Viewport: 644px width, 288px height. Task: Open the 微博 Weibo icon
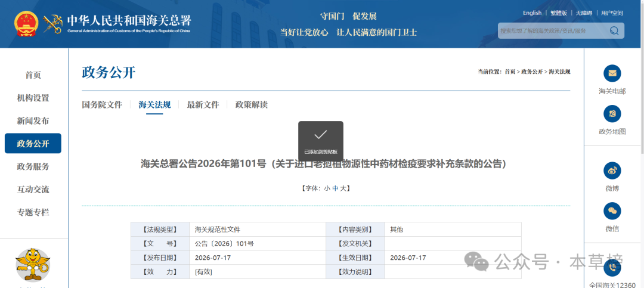click(x=612, y=171)
